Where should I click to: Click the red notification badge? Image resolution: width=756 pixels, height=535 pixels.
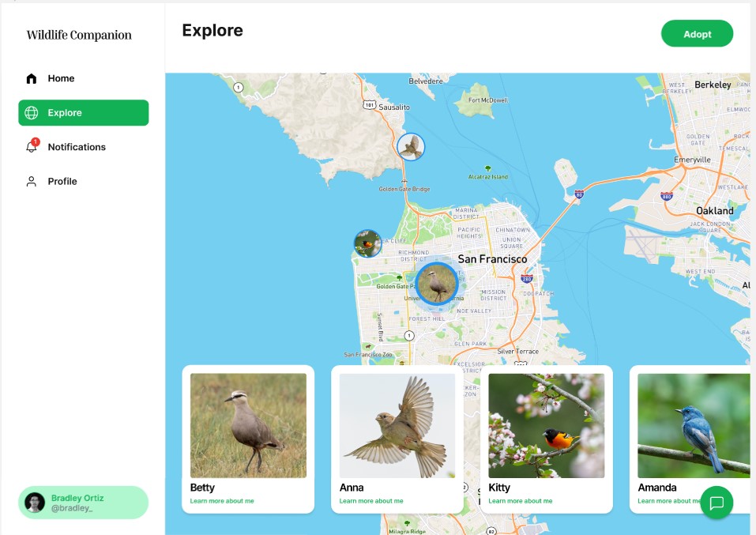click(35, 140)
